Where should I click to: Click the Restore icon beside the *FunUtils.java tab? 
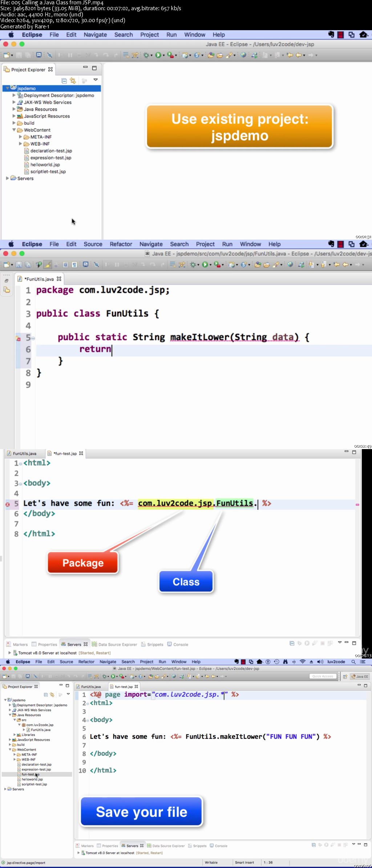point(7,281)
